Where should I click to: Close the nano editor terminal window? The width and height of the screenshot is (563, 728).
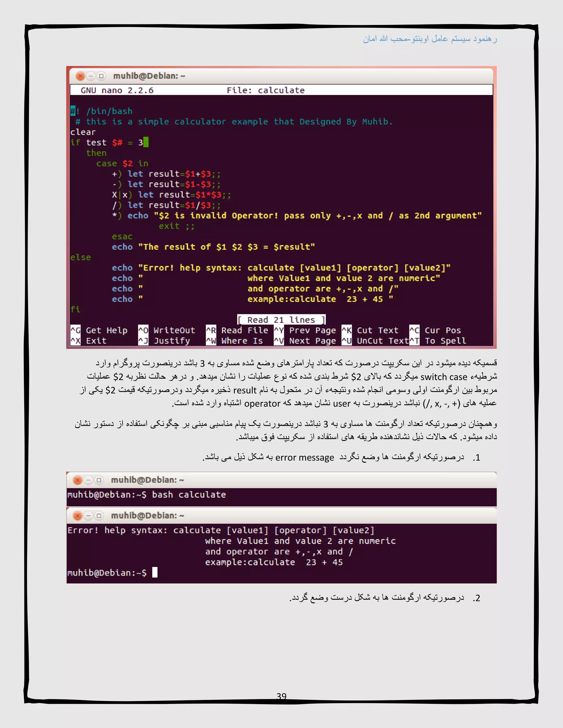click(x=80, y=76)
